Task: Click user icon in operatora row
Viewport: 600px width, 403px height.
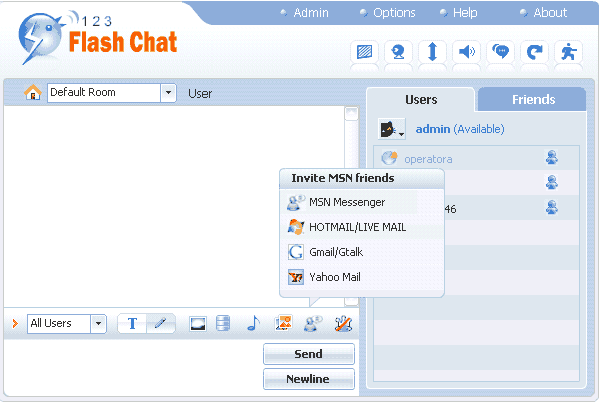Action: coord(551,157)
